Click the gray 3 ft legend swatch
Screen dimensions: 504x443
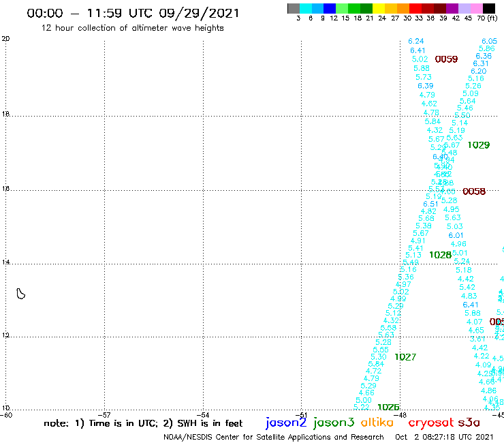tap(294, 8)
